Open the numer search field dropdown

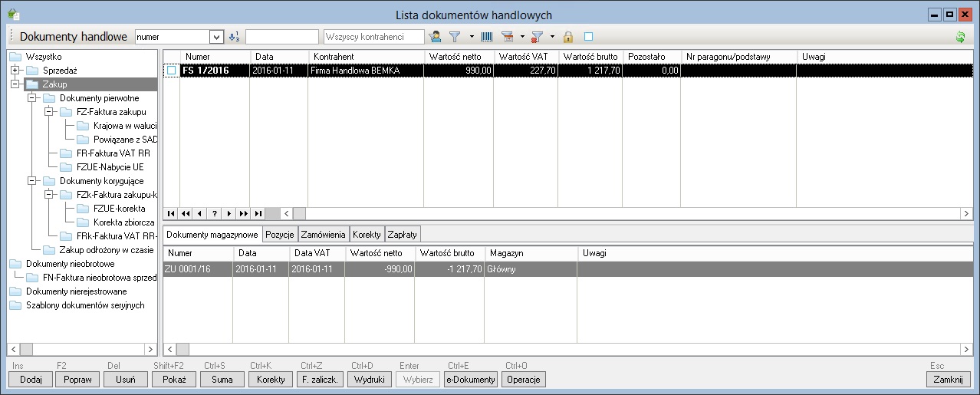pos(216,37)
